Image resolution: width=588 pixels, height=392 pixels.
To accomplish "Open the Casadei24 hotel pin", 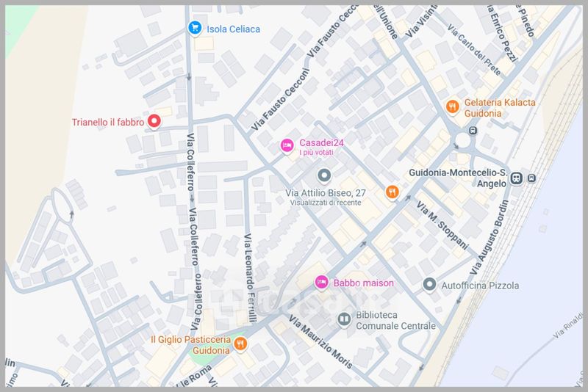I will click(287, 145).
